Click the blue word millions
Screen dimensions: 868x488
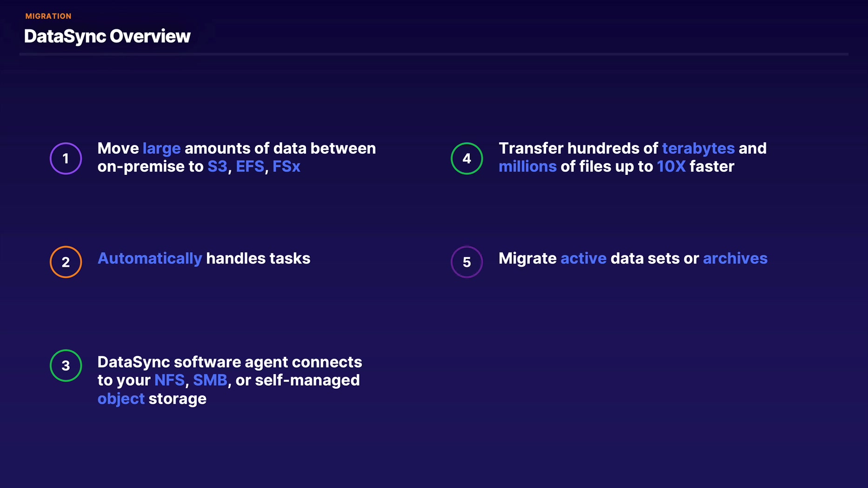coord(527,166)
